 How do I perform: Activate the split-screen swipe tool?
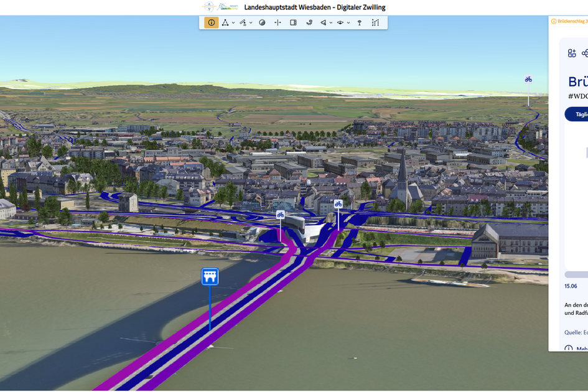[278, 22]
